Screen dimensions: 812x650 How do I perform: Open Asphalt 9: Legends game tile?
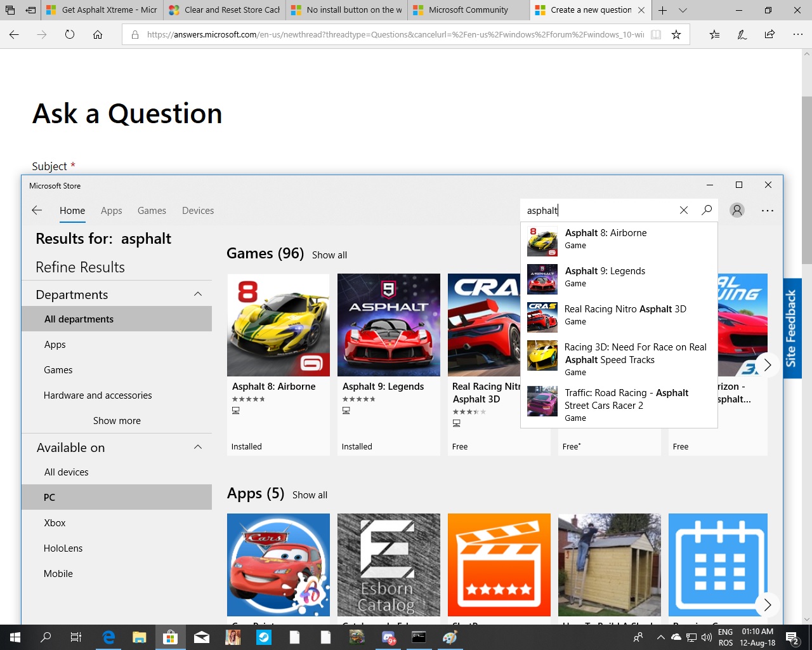(x=389, y=364)
